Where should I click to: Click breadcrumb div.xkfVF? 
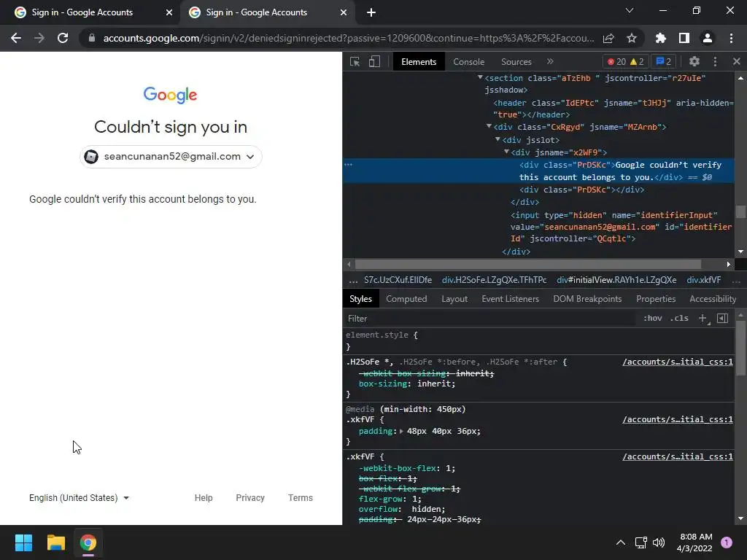704,280
